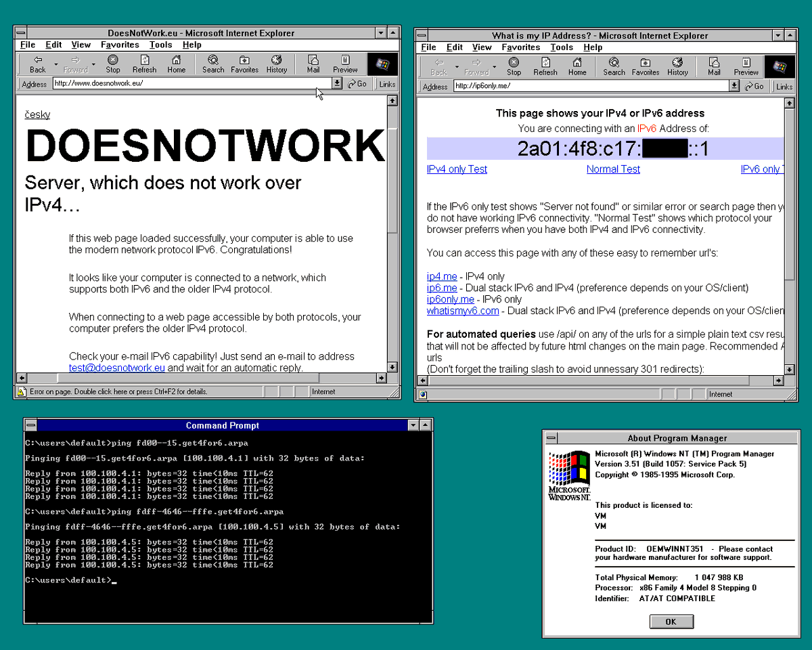Click Refresh icon in DoesNotWork.eu window
The image size is (812, 650).
pyautogui.click(x=144, y=64)
